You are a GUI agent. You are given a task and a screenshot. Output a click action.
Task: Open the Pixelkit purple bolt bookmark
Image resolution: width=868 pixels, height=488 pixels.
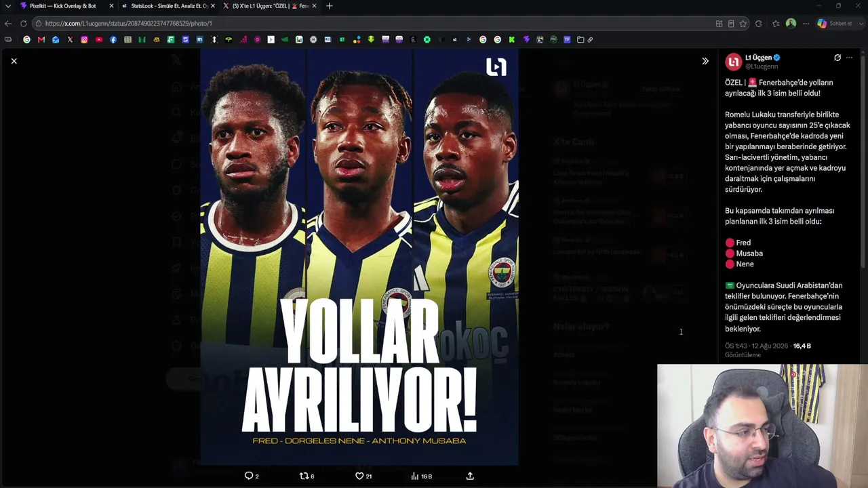coord(526,39)
